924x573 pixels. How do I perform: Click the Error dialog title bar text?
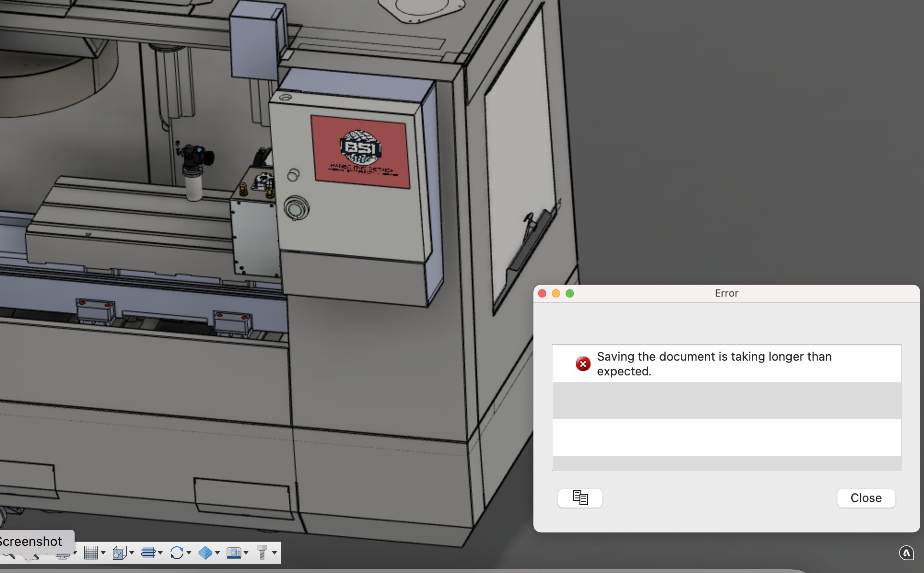[x=726, y=293]
